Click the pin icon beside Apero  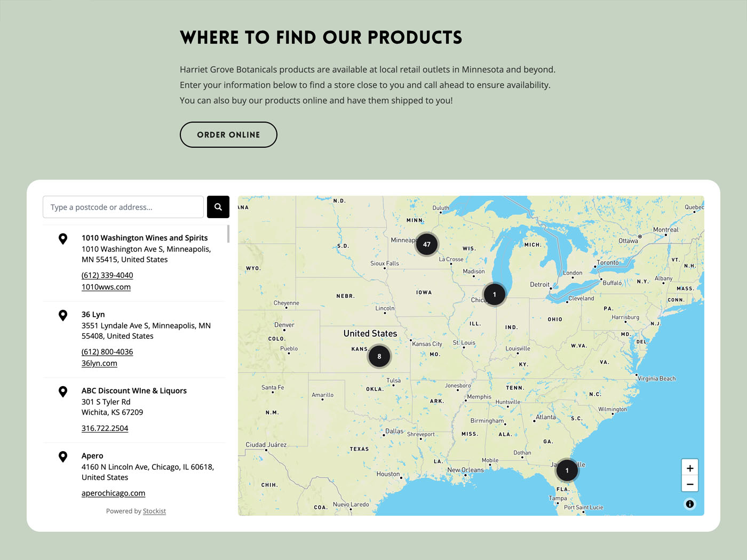pyautogui.click(x=63, y=457)
